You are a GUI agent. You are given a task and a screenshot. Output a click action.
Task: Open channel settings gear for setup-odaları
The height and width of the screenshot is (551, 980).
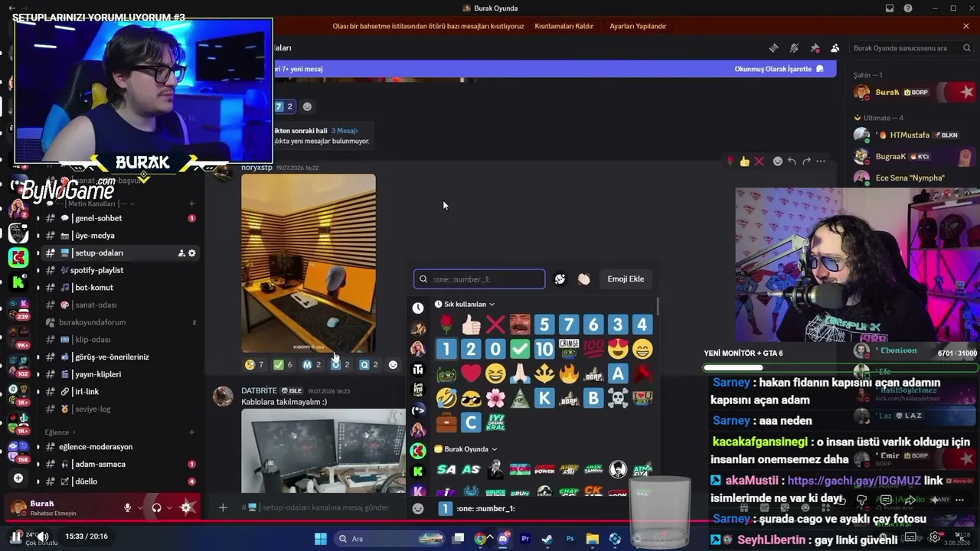192,253
